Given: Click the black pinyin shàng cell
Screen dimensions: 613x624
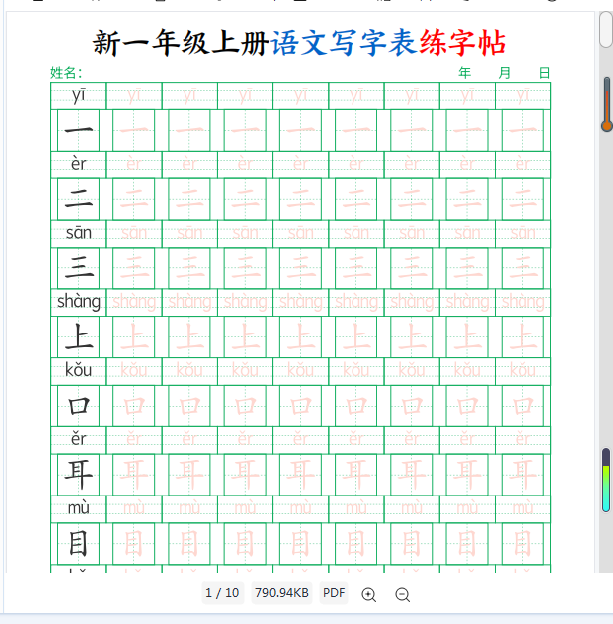Looking at the screenshot, I should pyautogui.click(x=78, y=302).
